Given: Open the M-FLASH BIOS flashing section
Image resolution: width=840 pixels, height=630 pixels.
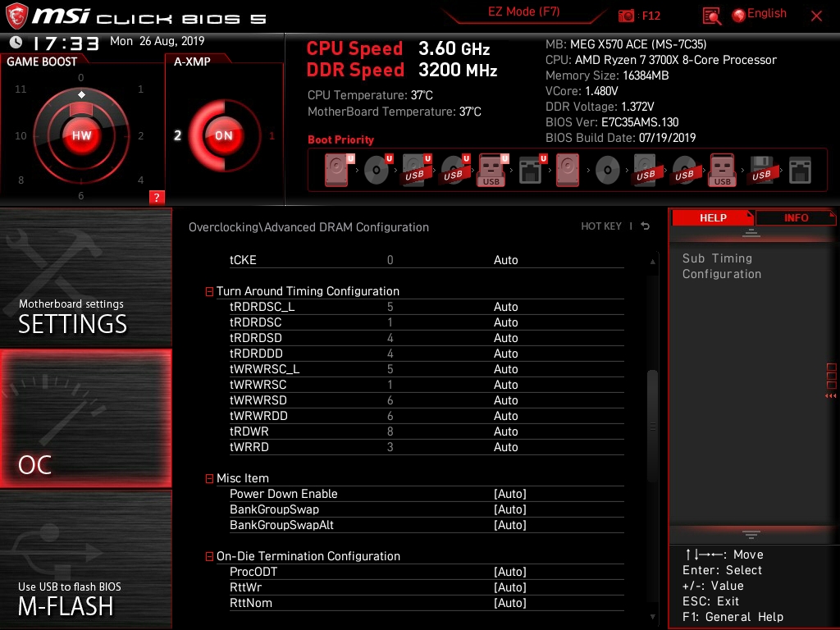Looking at the screenshot, I should 85,559.
